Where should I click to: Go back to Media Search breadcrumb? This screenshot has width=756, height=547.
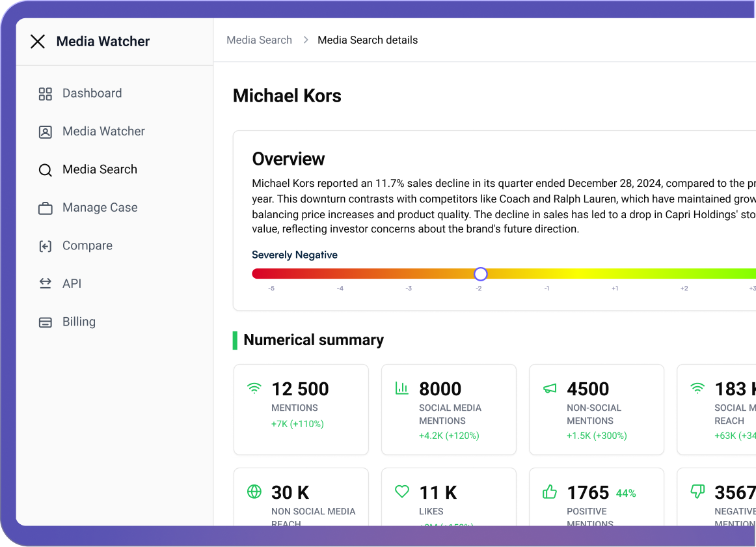(x=260, y=40)
